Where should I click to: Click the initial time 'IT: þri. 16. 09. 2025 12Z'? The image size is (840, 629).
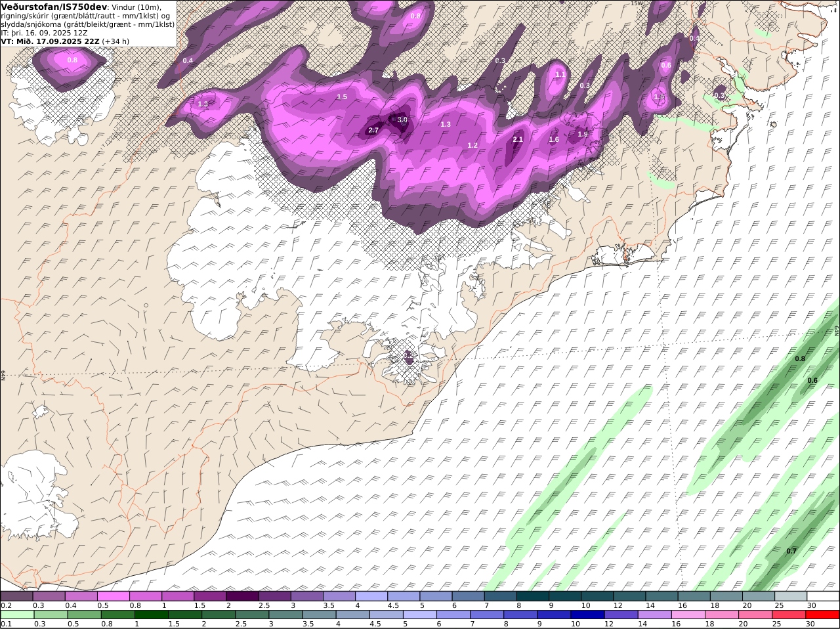(44, 33)
